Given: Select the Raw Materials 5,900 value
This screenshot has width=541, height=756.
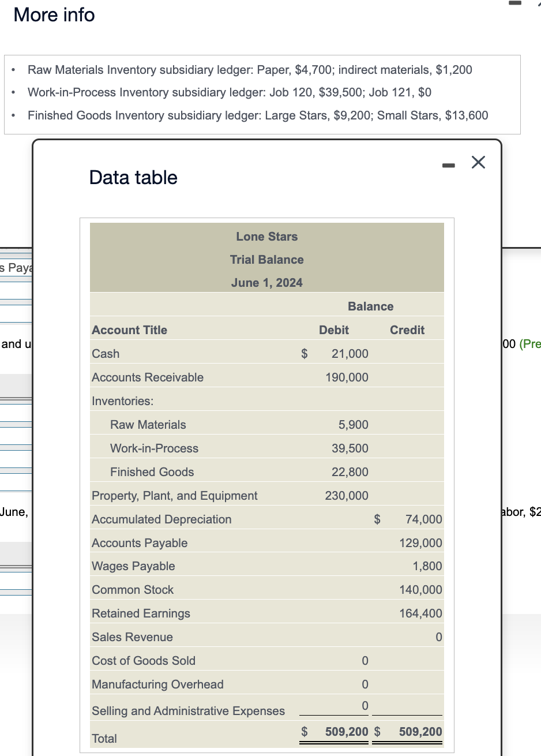Looking at the screenshot, I should [x=353, y=425].
